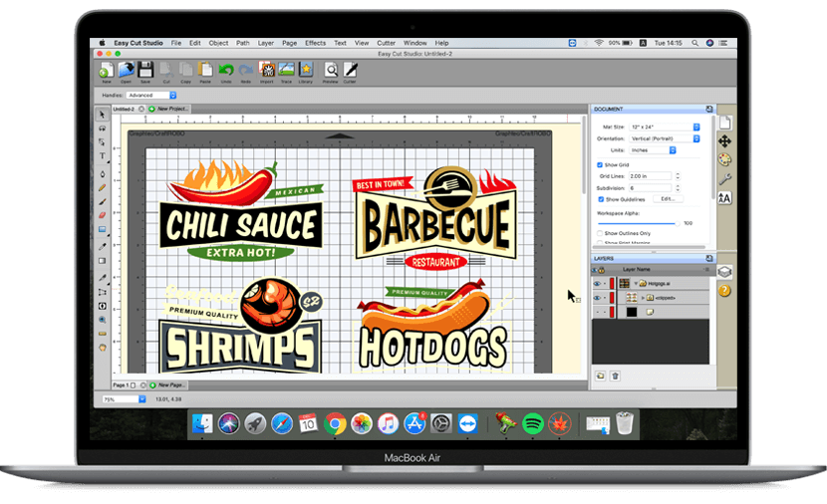Adjust the Workspace Alpha slider

click(638, 223)
